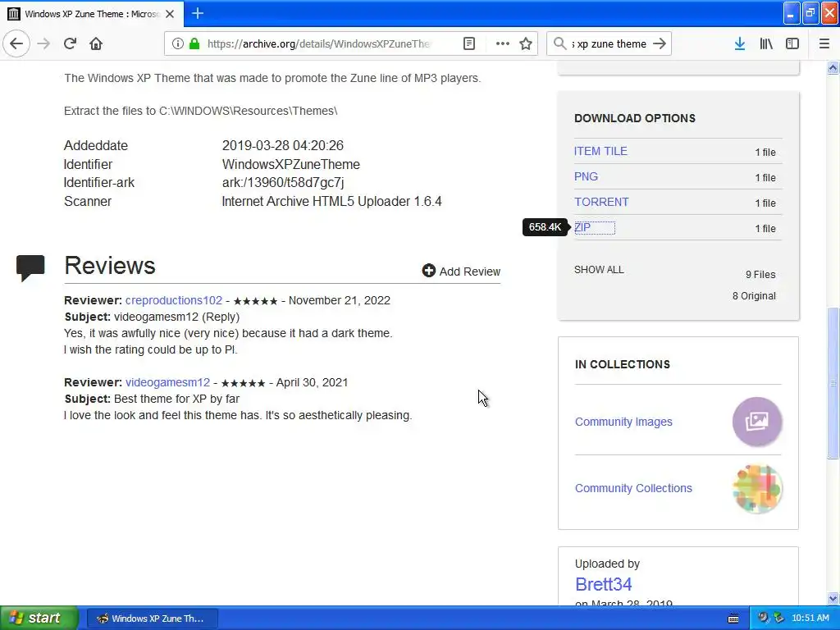Open a new browser tab
This screenshot has height=630, width=840.
point(197,13)
